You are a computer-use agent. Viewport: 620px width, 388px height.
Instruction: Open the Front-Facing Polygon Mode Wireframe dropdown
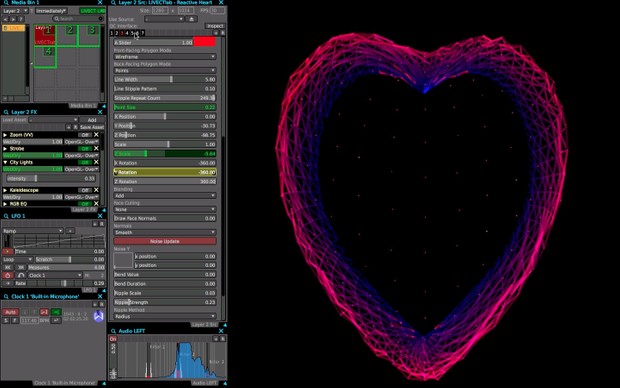164,57
